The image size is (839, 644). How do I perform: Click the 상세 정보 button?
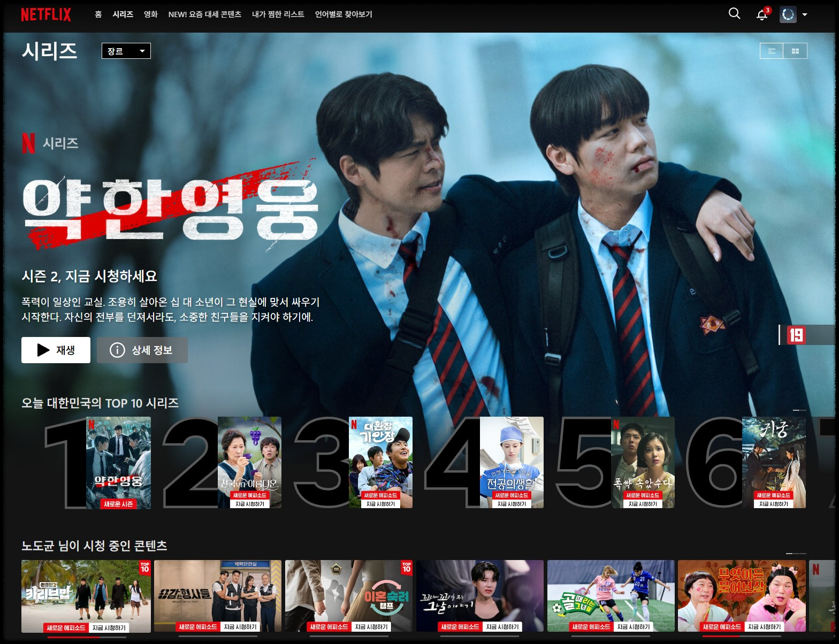click(x=142, y=350)
